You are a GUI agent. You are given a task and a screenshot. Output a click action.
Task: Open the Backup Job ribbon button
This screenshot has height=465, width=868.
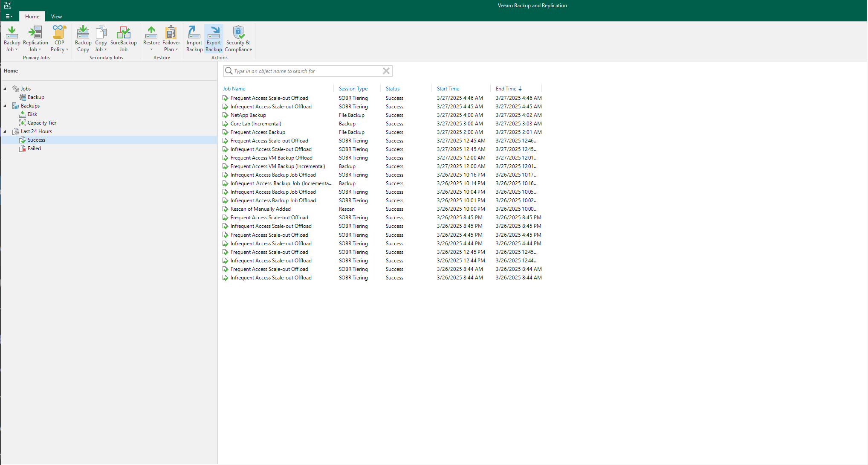[12, 39]
